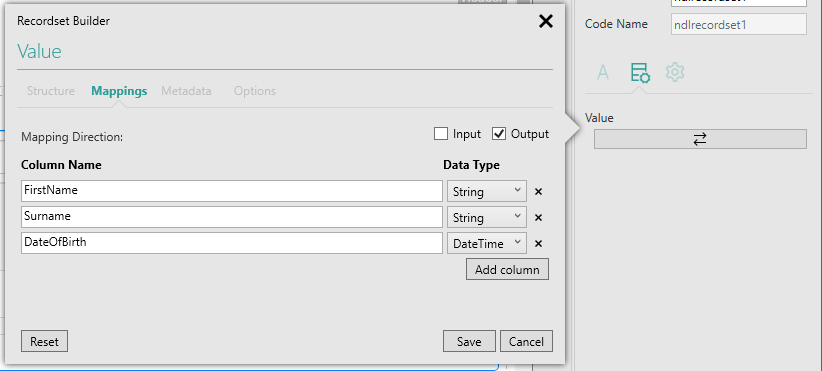
Task: Open the text properties tab icon
Action: coord(603,72)
